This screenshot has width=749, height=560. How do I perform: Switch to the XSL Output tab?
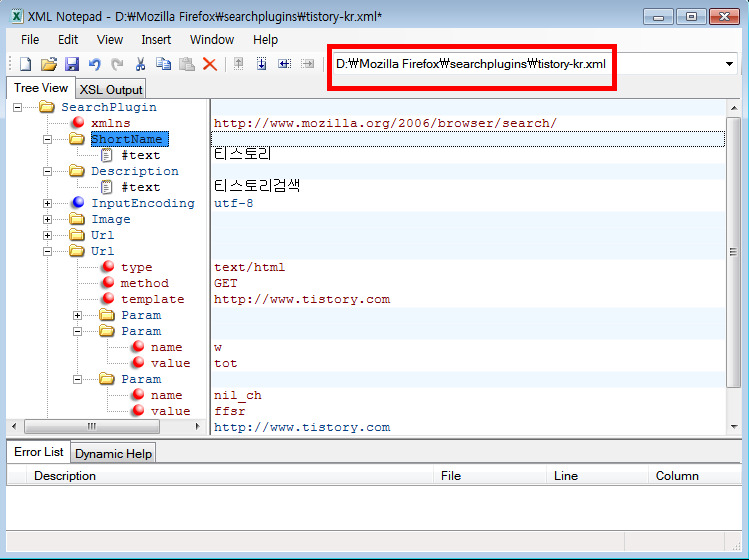coord(111,89)
